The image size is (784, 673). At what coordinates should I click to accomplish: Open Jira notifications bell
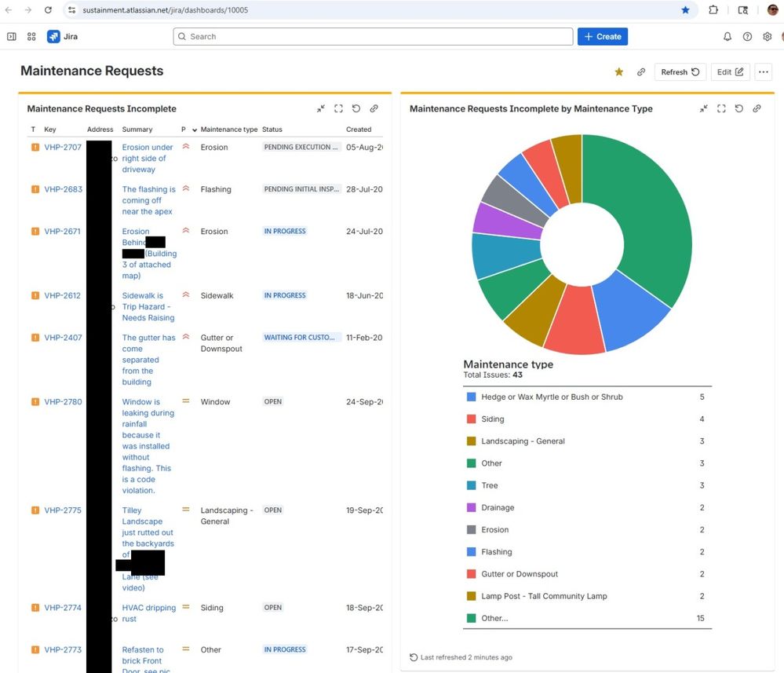point(728,36)
